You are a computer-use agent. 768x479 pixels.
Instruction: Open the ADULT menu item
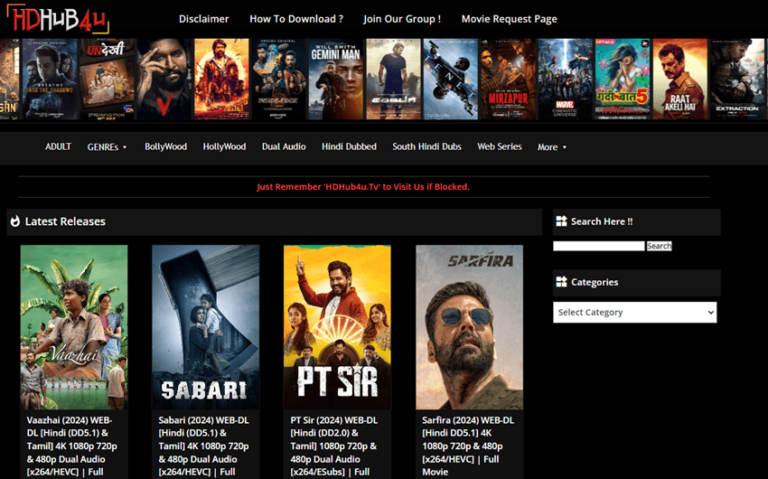pyautogui.click(x=58, y=146)
